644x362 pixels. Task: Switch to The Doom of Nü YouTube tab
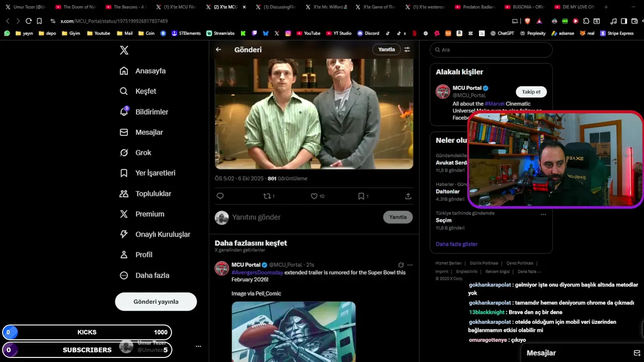(x=75, y=7)
